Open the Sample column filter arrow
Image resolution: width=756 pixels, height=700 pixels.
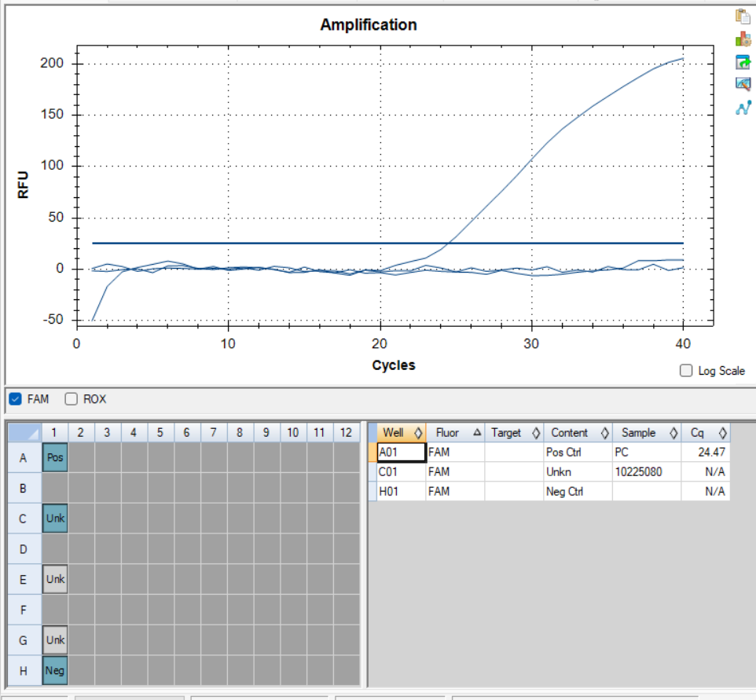(673, 433)
